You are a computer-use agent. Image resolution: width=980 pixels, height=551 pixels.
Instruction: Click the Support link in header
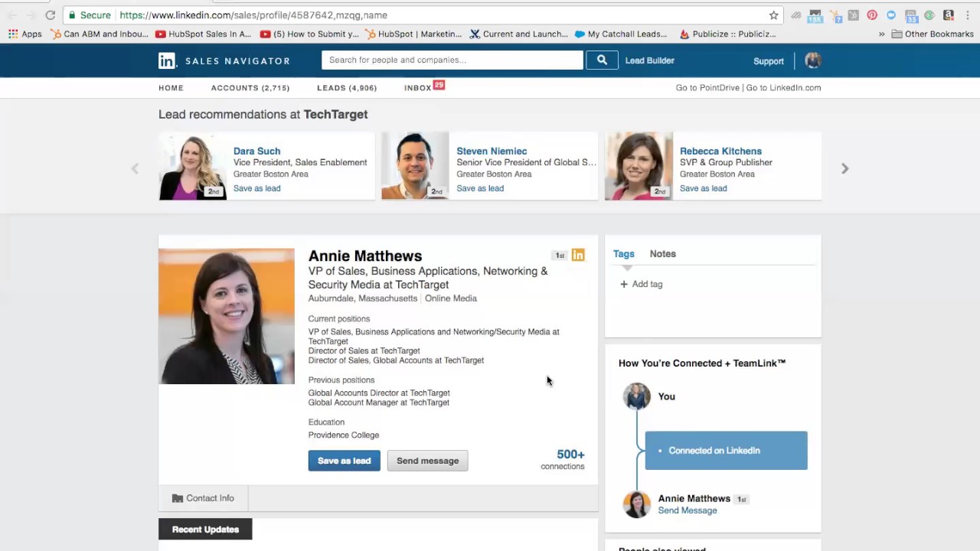(x=768, y=61)
